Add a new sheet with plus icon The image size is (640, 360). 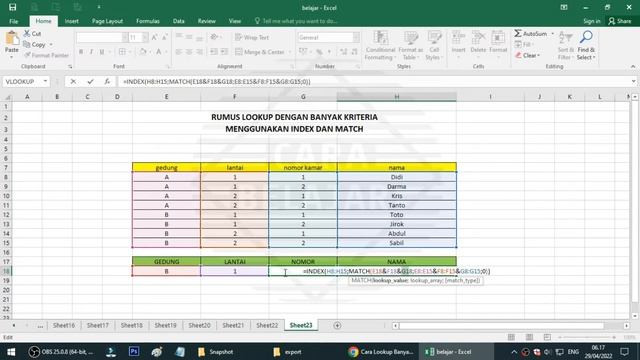tap(337, 325)
